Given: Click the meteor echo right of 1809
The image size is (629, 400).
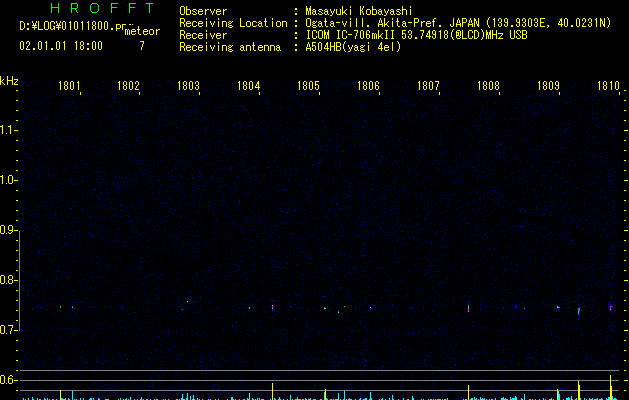Looking at the screenshot, I should coord(578,312).
